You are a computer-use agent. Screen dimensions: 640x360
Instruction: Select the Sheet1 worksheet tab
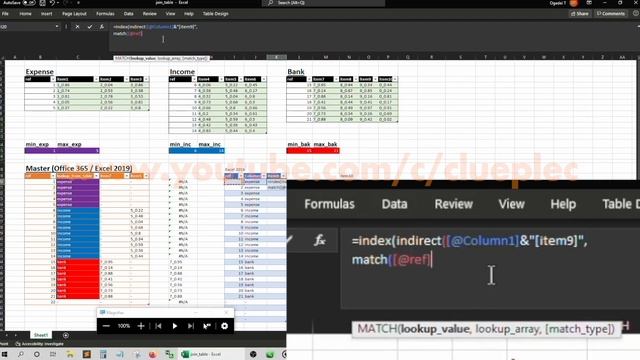[x=40, y=335]
